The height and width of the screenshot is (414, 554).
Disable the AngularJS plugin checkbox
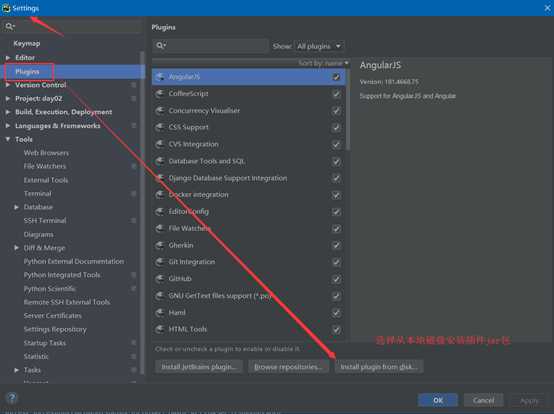click(x=336, y=77)
